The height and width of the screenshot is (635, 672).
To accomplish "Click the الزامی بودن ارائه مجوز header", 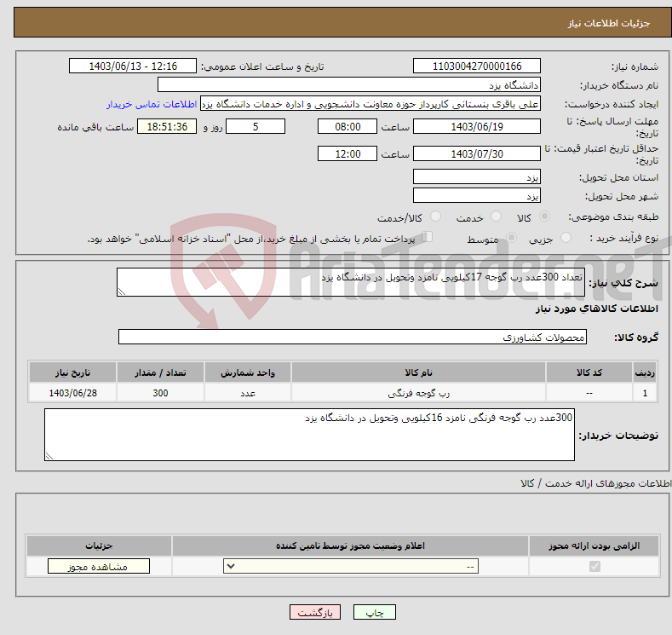I will [x=594, y=546].
